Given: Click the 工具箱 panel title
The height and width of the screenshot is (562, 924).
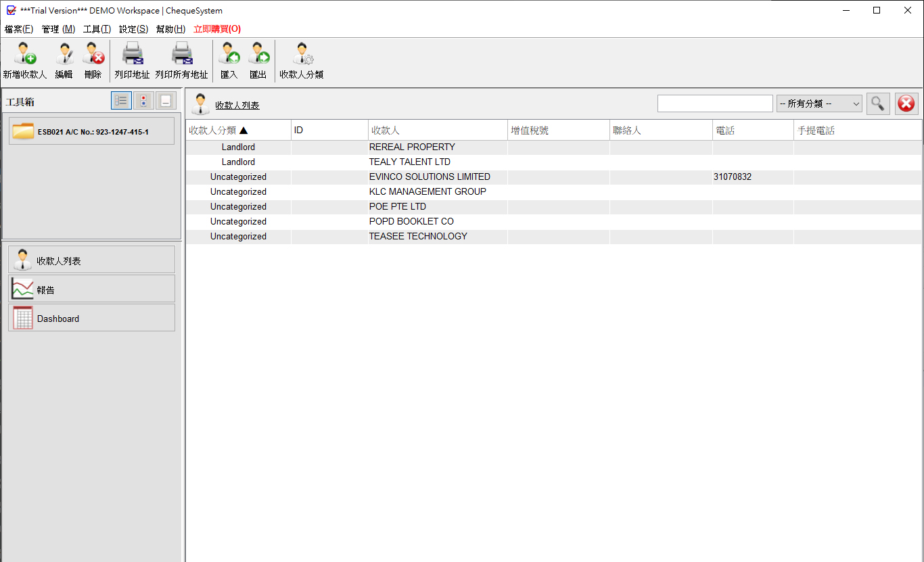Looking at the screenshot, I should 20,102.
